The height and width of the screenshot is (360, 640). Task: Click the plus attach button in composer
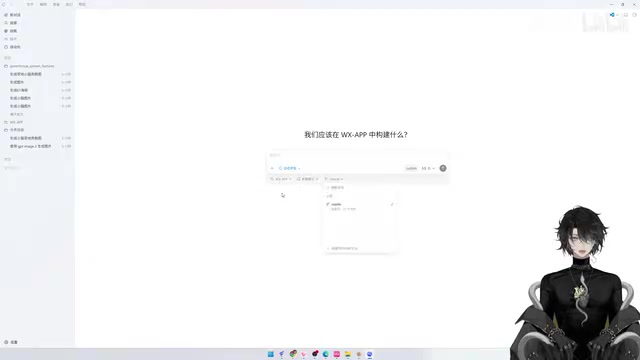click(272, 168)
